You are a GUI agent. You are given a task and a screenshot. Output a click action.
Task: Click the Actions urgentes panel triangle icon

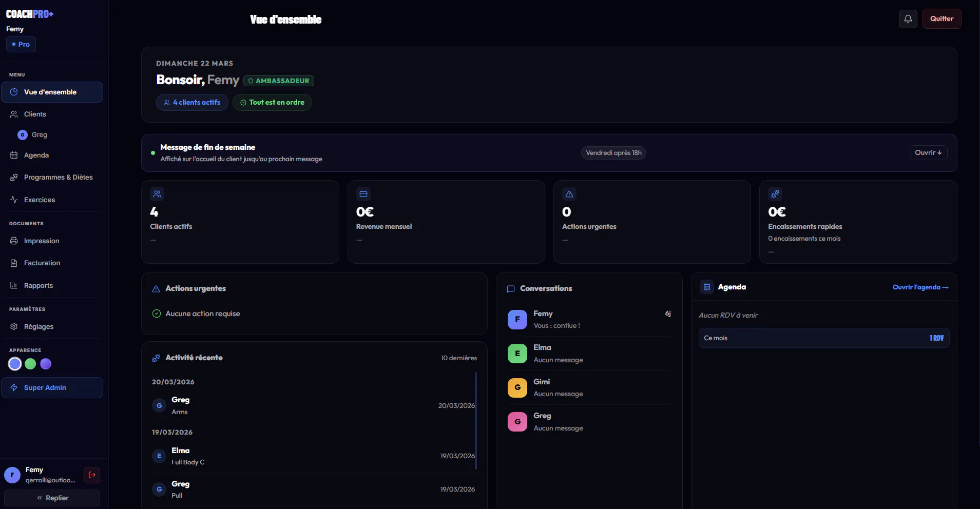pos(156,289)
